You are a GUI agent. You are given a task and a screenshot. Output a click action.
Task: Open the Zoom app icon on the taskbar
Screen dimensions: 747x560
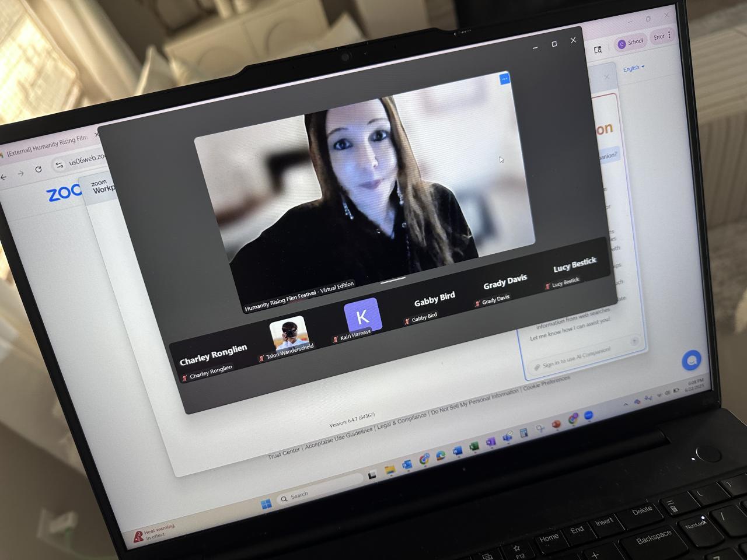[x=588, y=415]
